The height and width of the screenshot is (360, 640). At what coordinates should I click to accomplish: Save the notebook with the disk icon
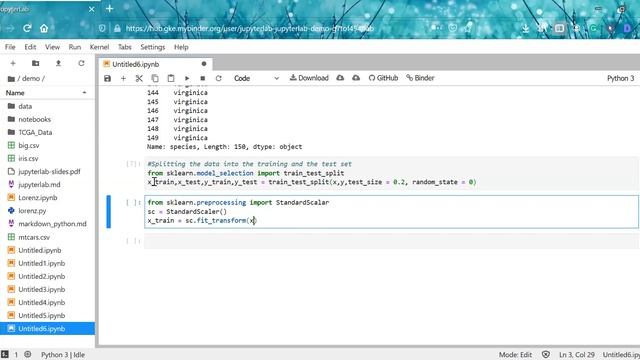(107, 78)
